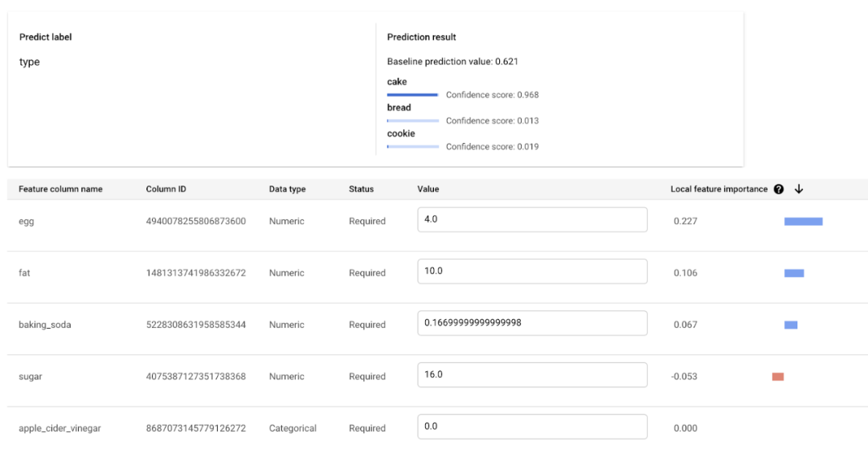Click the Data type column header
868x458 pixels.
pos(287,190)
